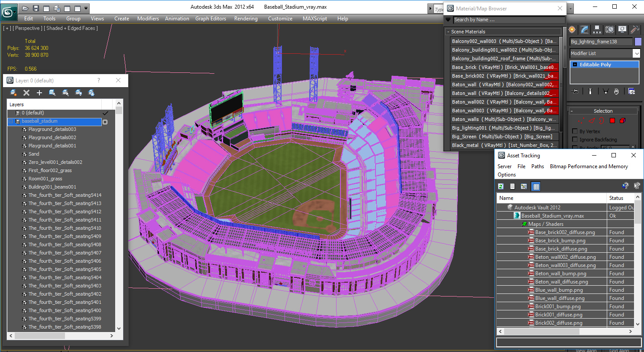Select Border sub-object level icon
The image size is (644, 352).
coord(602,121)
